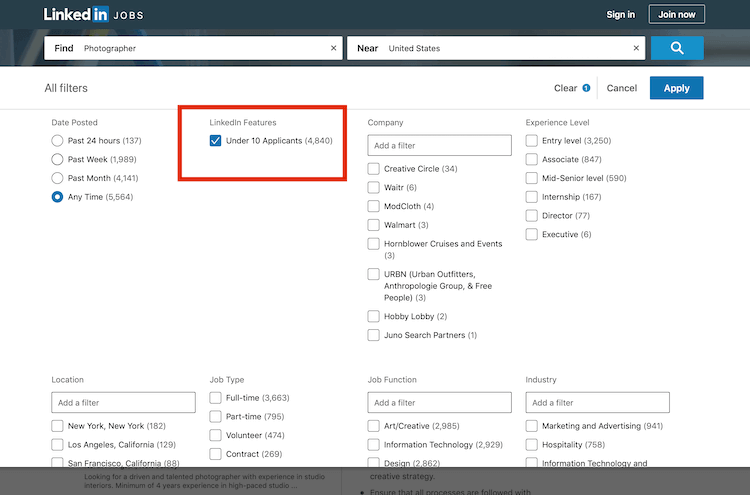This screenshot has width=750, height=495.
Task: Clear the Photographer search text with X
Action: 334,48
